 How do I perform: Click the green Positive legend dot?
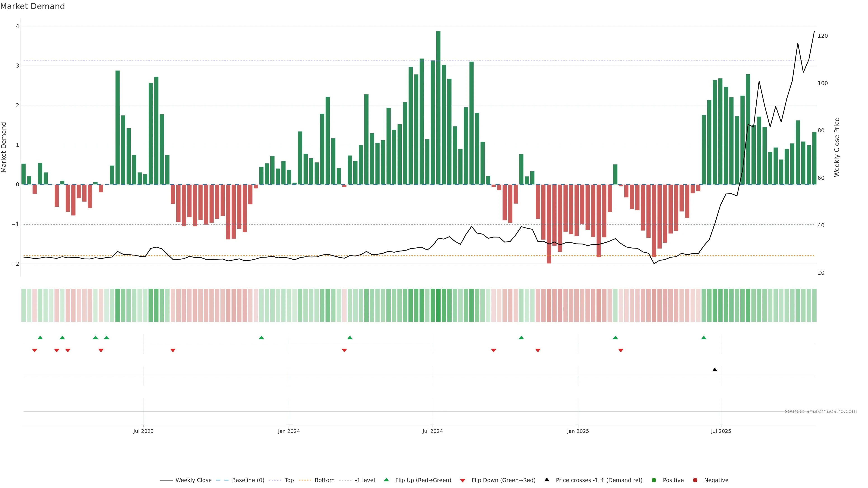[654, 480]
